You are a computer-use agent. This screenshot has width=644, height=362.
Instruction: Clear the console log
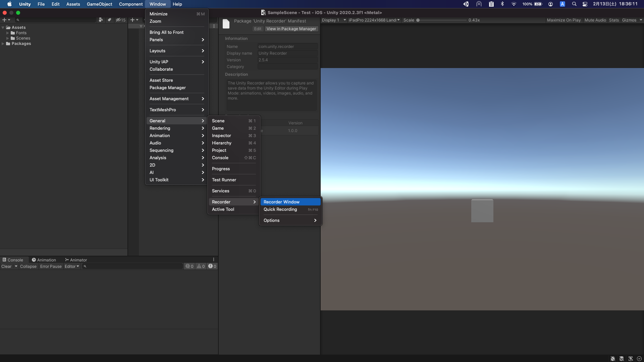[x=6, y=266]
